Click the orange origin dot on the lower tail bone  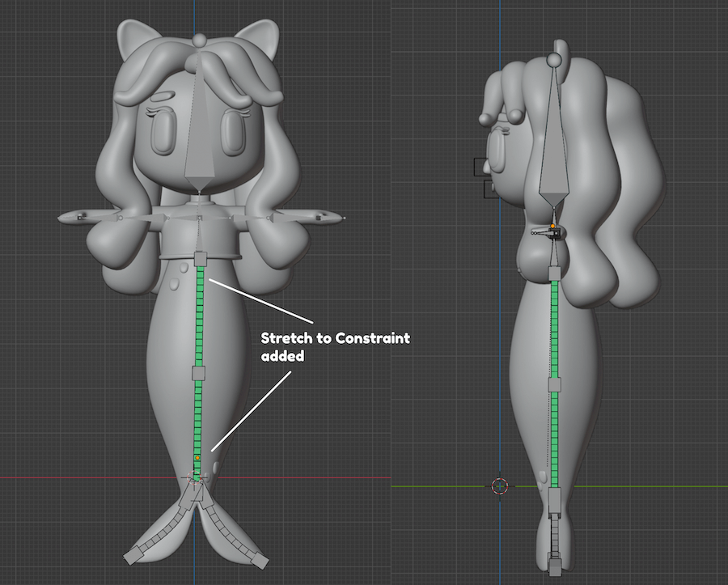point(198,458)
